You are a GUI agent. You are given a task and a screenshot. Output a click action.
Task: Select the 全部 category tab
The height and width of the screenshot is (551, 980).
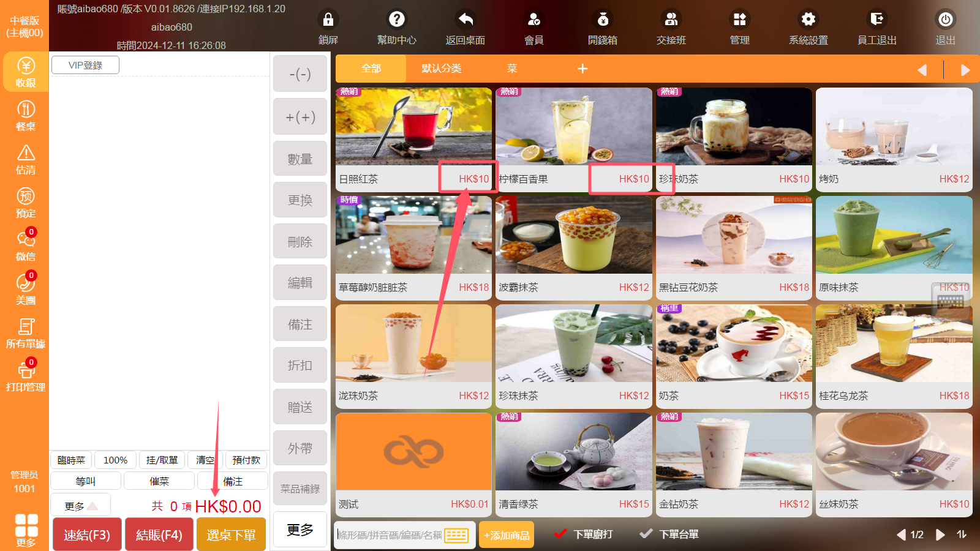(x=371, y=69)
